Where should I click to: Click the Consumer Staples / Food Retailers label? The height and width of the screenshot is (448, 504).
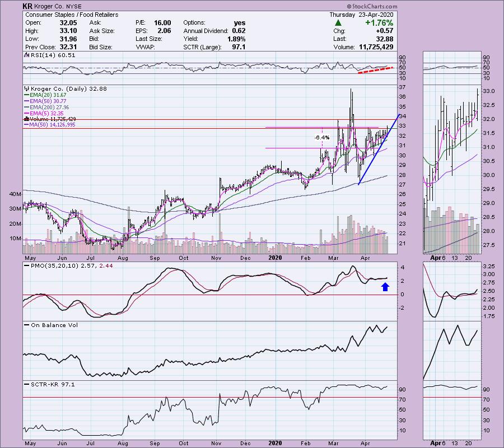[x=71, y=15]
